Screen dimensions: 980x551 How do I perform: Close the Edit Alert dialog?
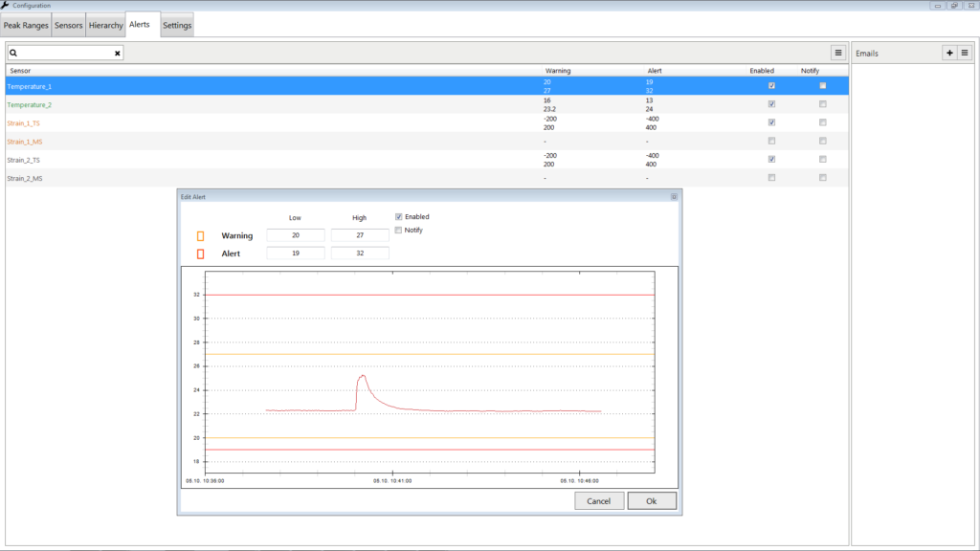[x=674, y=197]
